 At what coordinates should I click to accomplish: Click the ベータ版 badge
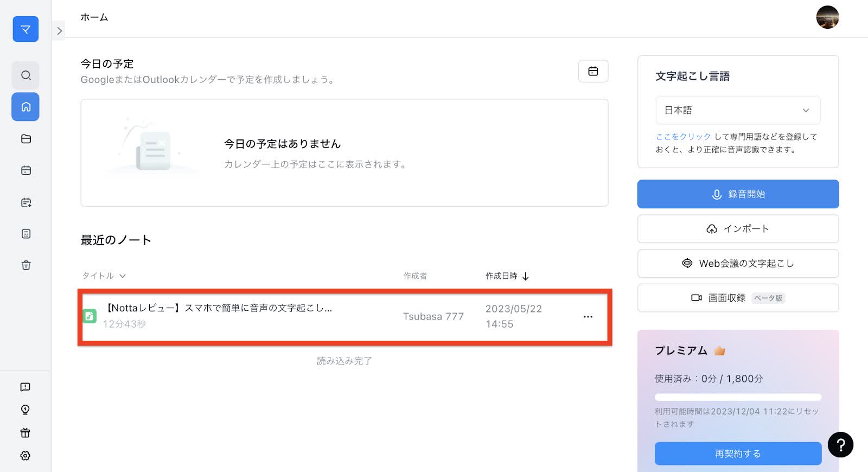[768, 298]
